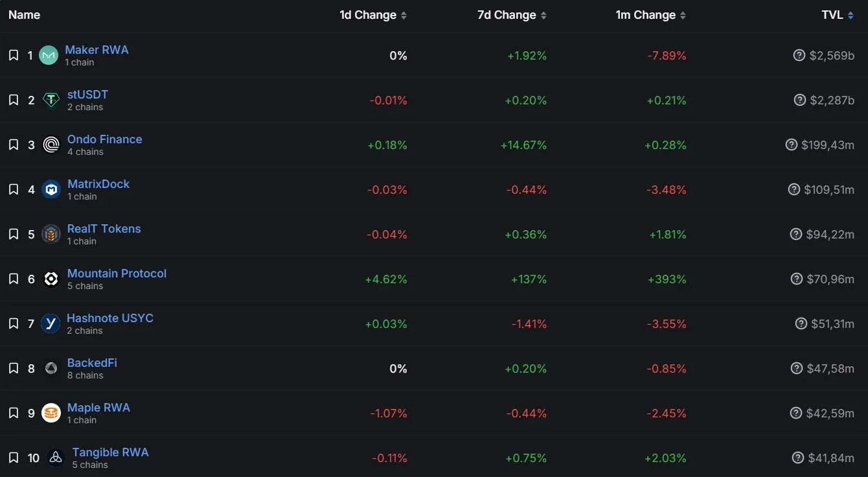Screen dimensions: 868x477
Task: Click help icon beside $41,84m TVL
Action: pos(798,458)
